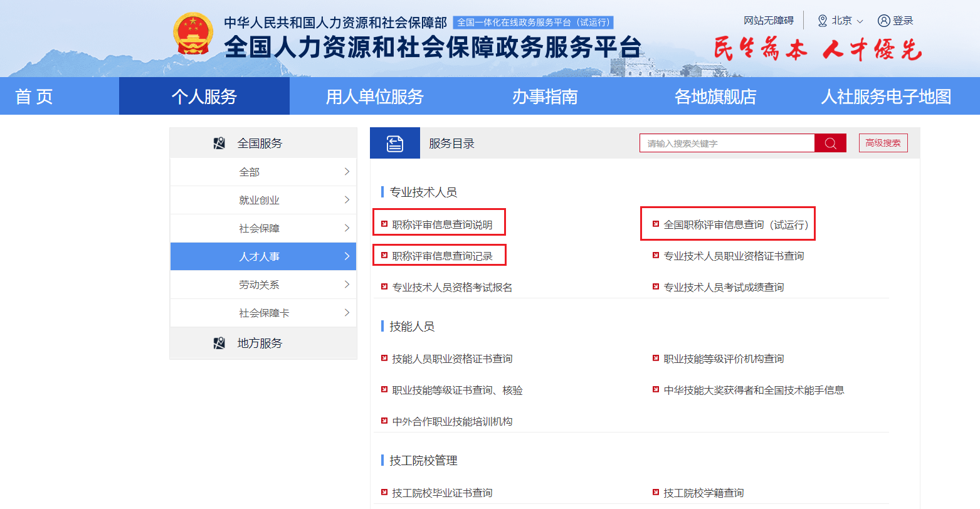The height and width of the screenshot is (509, 980).
Task: Open 中外合作职业技能培训机构 link
Action: coord(452,421)
